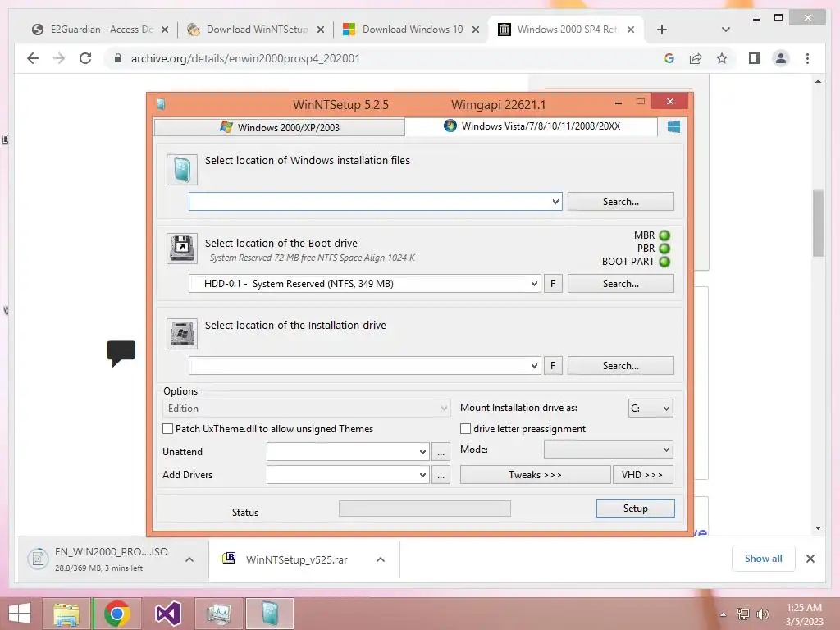Viewport: 840px width, 630px height.
Task: Click the Boot drive floppy disk icon
Action: [182, 248]
